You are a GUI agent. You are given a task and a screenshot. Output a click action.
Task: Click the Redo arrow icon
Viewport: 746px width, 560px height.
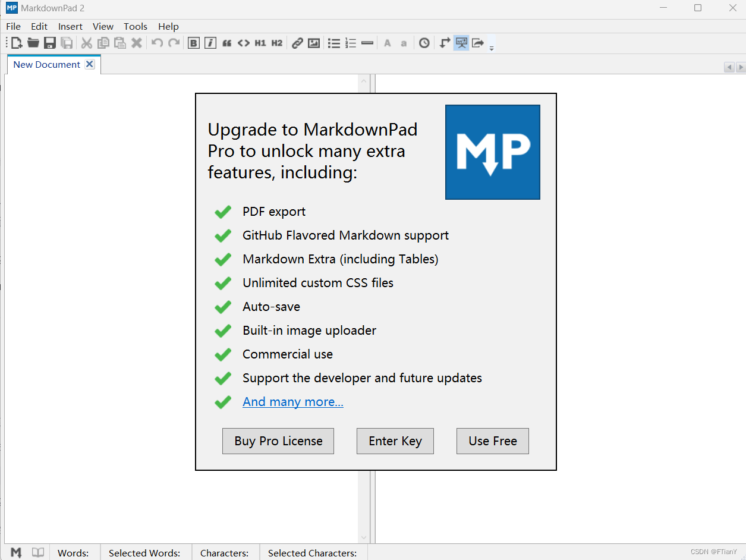[x=174, y=43]
